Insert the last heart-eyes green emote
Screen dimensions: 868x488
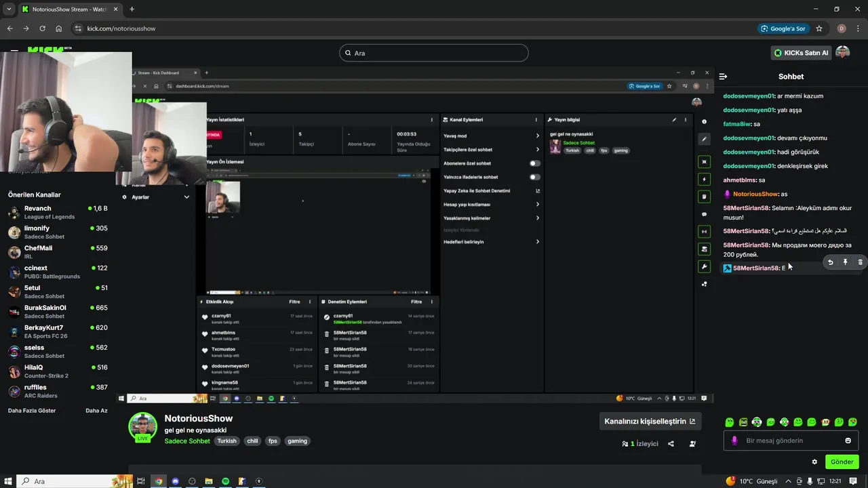852,422
